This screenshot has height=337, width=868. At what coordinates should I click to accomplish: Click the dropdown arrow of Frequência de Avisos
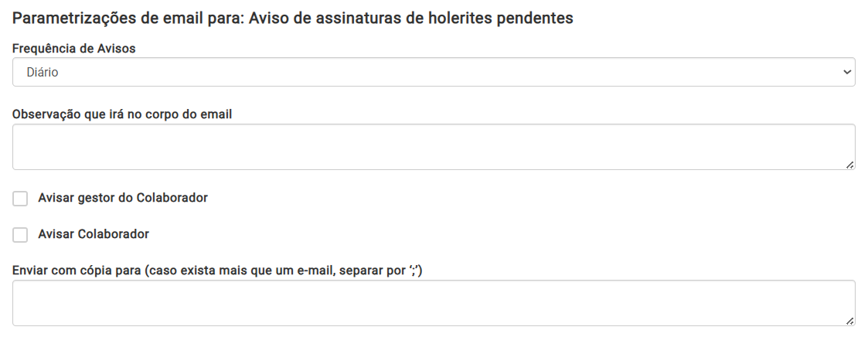point(846,72)
